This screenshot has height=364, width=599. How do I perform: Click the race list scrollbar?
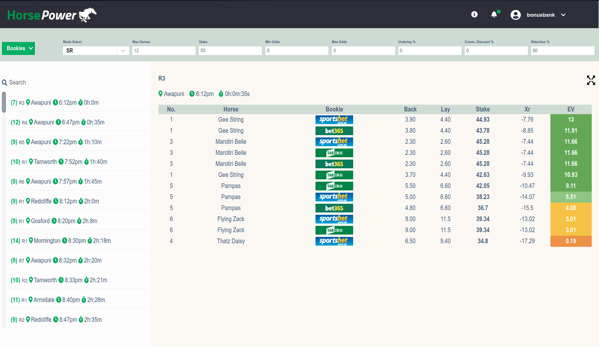click(4, 102)
